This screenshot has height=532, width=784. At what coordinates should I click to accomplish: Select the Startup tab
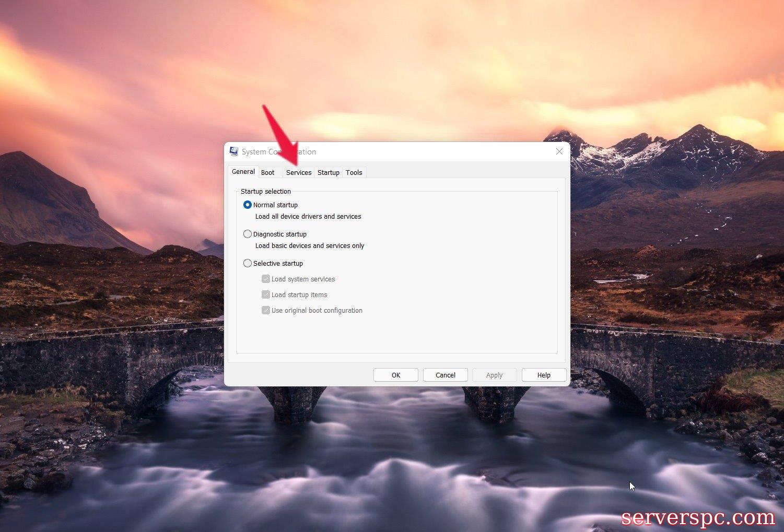(328, 173)
